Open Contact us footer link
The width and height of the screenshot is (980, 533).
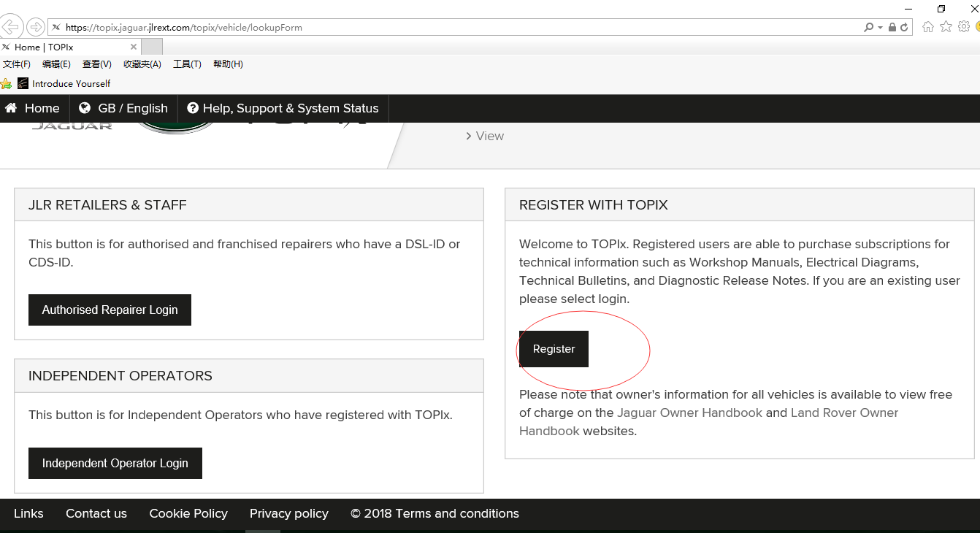coord(96,513)
